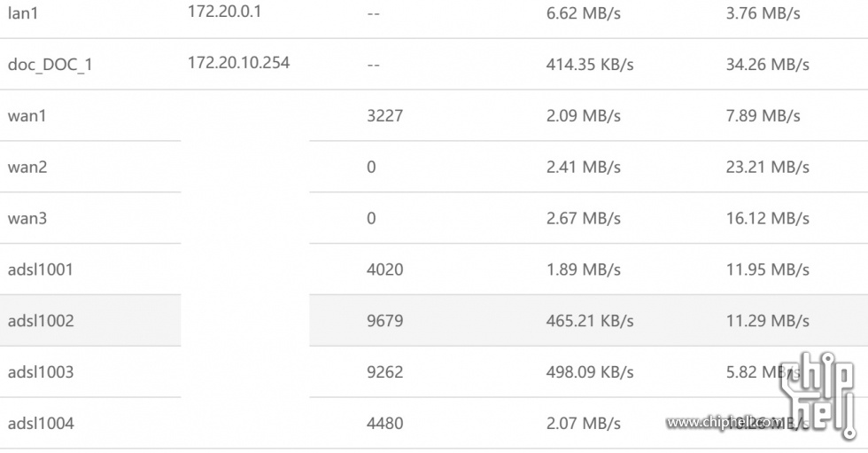Select the wan2 interface name

pos(27,167)
